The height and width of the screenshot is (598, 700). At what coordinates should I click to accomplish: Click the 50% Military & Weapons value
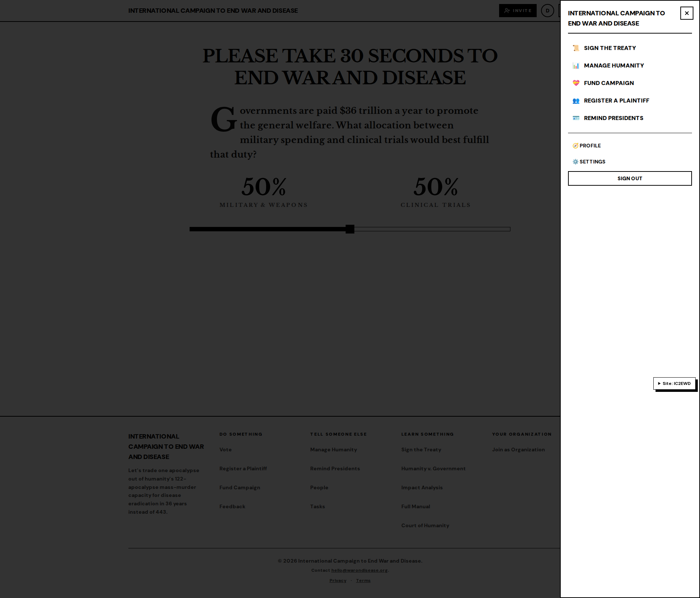tap(264, 187)
